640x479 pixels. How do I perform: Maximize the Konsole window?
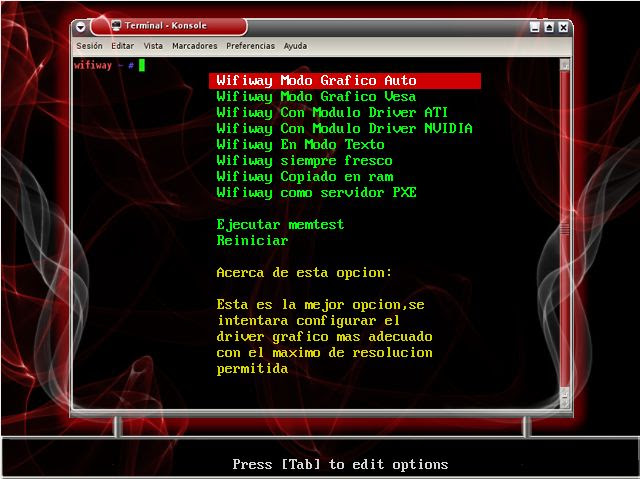[x=549, y=27]
